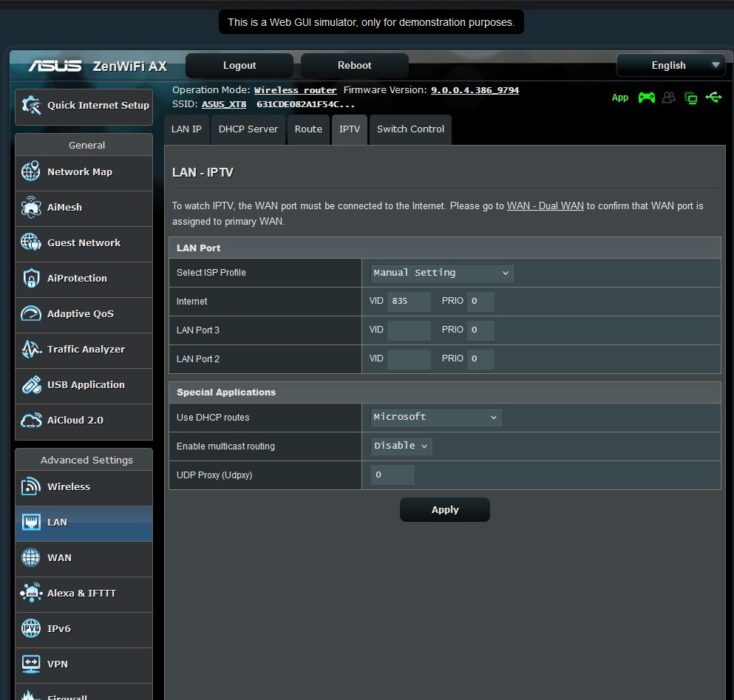Click the Alexa & IFTTT icon
This screenshot has height=700, width=734.
tap(31, 593)
